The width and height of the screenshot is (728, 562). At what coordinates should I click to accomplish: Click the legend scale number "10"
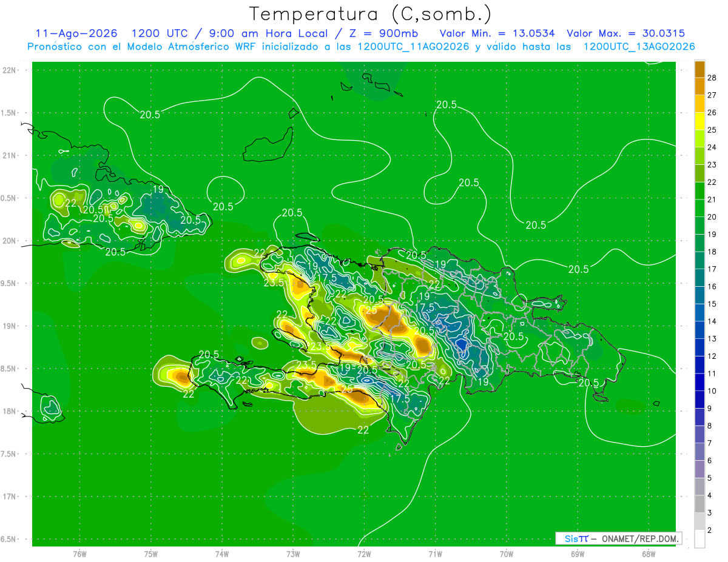pos(712,391)
